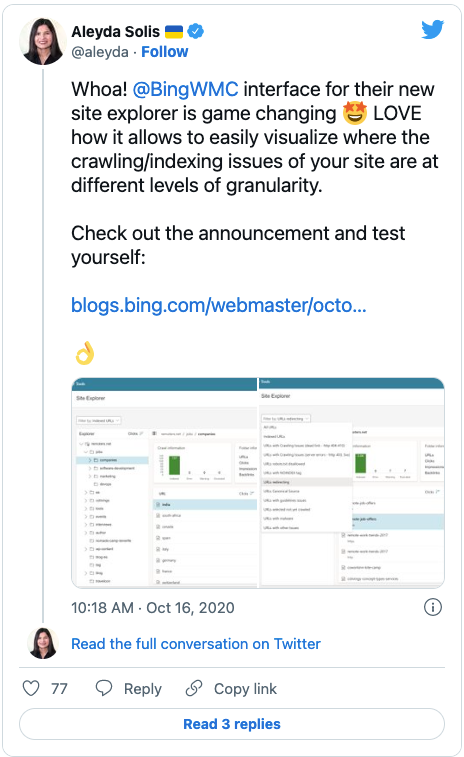The width and height of the screenshot is (464, 757).
Task: Open the @BingWMC mention link
Action: click(x=185, y=89)
